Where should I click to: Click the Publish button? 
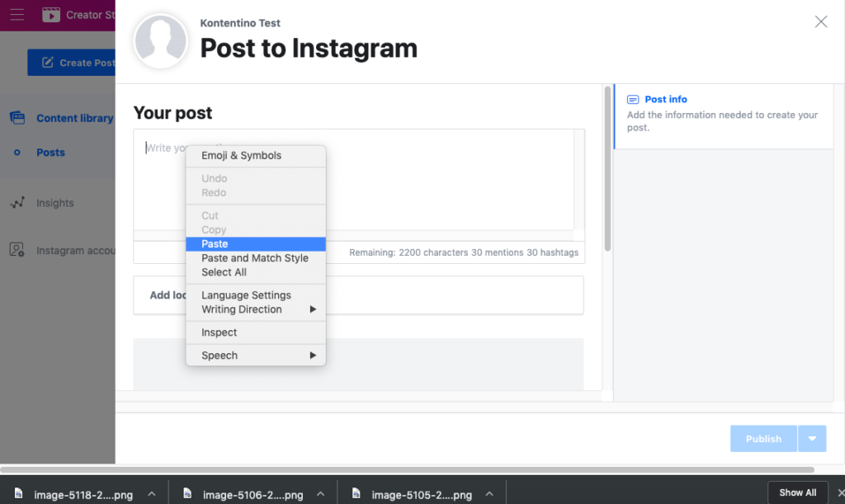(763, 438)
